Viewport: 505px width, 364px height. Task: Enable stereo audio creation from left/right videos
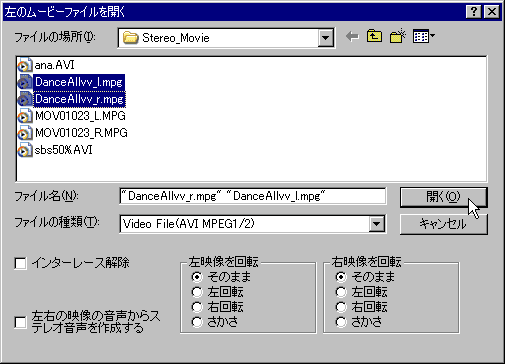point(20,322)
